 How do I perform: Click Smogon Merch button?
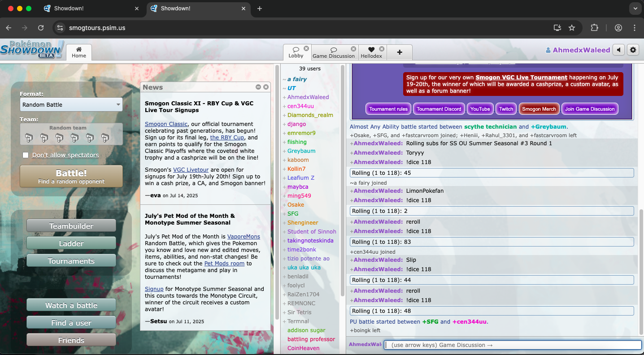(x=539, y=109)
